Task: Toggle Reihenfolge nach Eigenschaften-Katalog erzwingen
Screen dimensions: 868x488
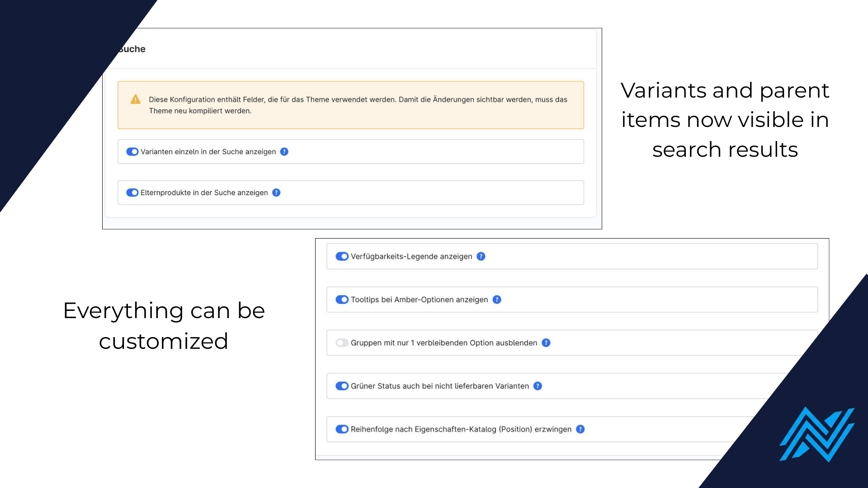Action: pos(342,429)
